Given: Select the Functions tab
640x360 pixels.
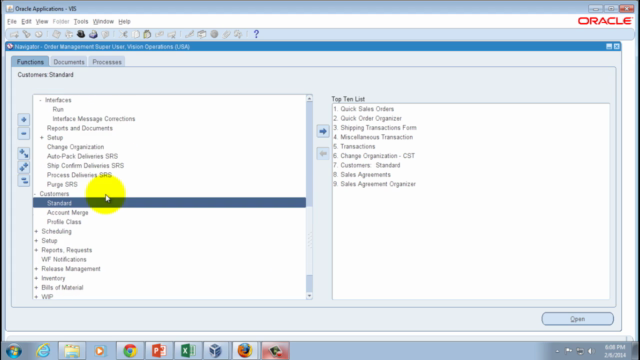Looking at the screenshot, I should [30, 62].
